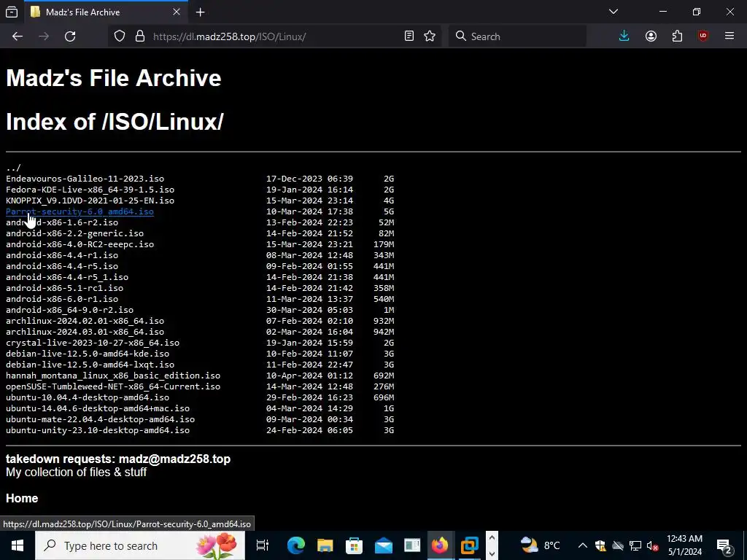Image resolution: width=747 pixels, height=560 pixels.
Task: Go to the Home link
Action: coord(22,498)
